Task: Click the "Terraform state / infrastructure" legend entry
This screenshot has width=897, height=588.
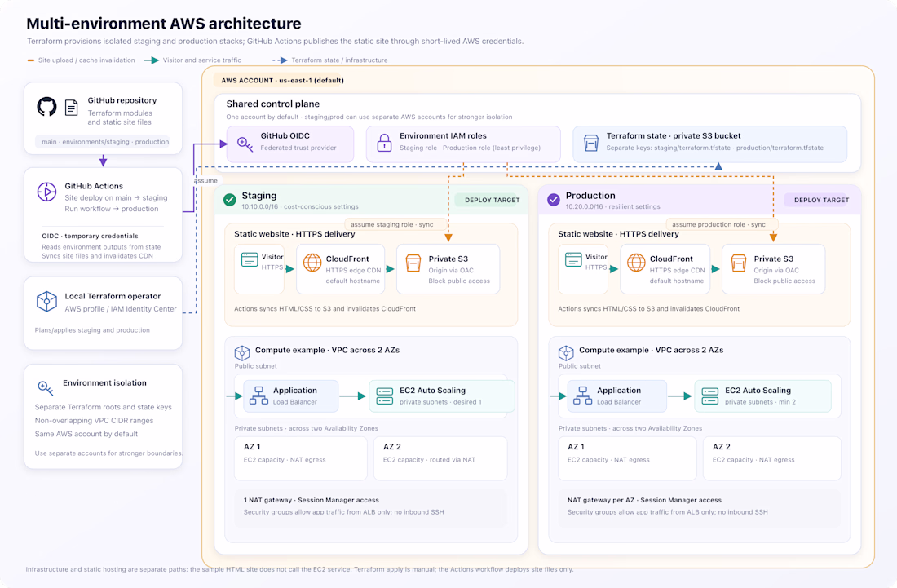Action: point(330,60)
